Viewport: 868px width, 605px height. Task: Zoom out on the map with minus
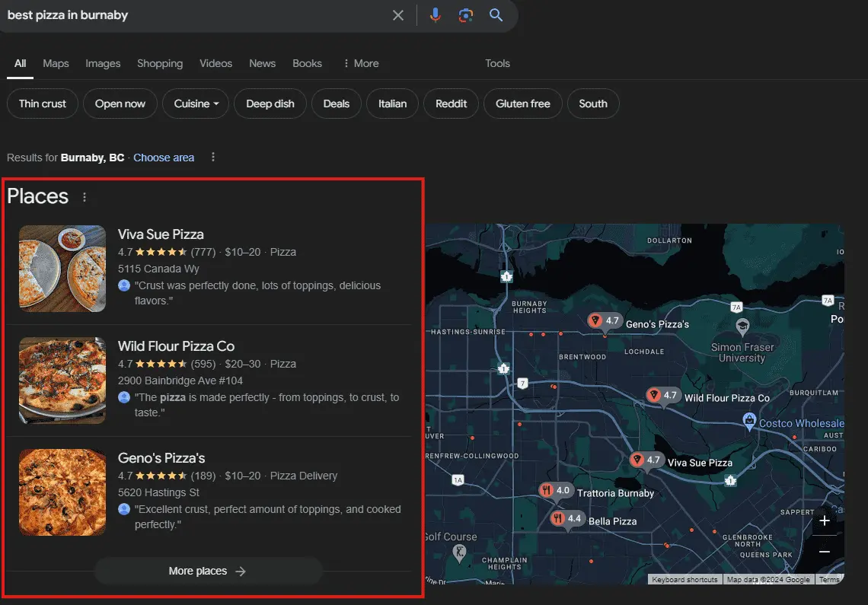825,552
